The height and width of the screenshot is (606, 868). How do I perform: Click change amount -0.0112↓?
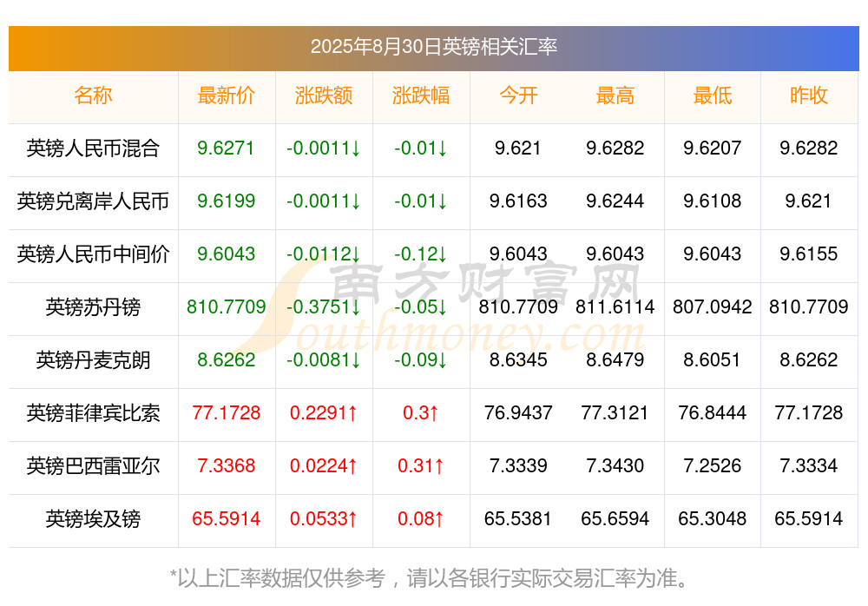pos(323,254)
